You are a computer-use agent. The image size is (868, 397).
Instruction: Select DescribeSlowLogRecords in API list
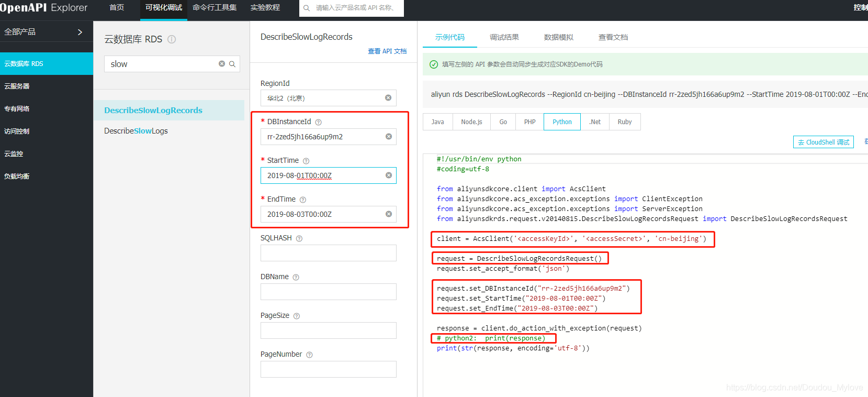(x=168, y=110)
